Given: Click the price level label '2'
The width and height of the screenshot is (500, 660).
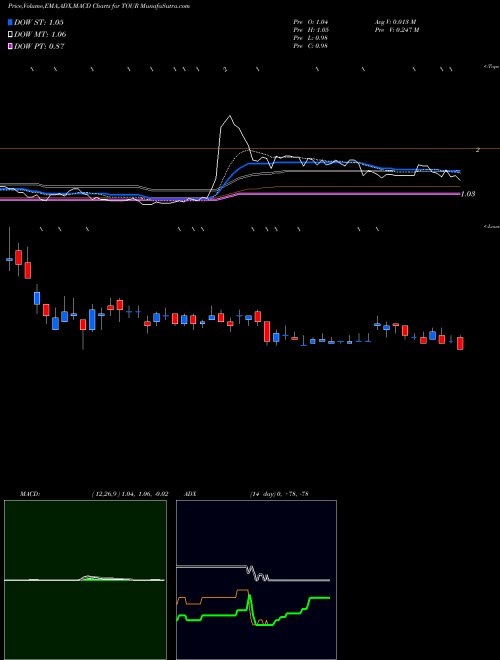Looking at the screenshot, I should pyautogui.click(x=478, y=149).
